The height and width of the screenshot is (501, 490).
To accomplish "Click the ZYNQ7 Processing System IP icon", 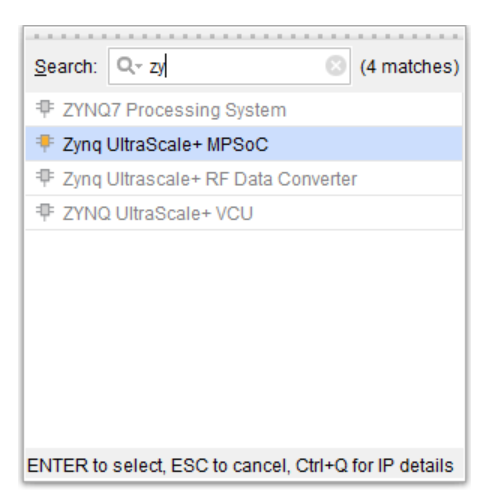I will point(45,109).
